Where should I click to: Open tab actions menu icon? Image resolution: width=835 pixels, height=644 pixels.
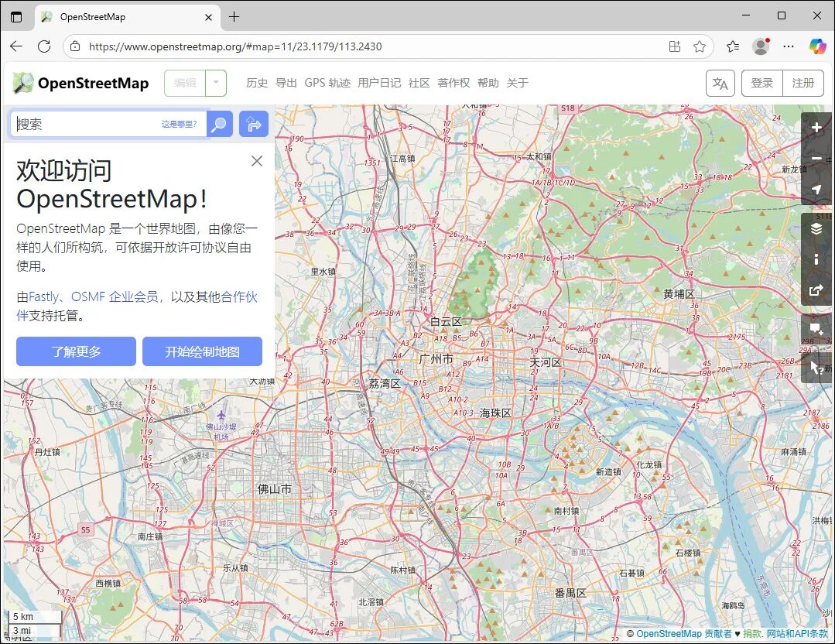click(x=16, y=17)
